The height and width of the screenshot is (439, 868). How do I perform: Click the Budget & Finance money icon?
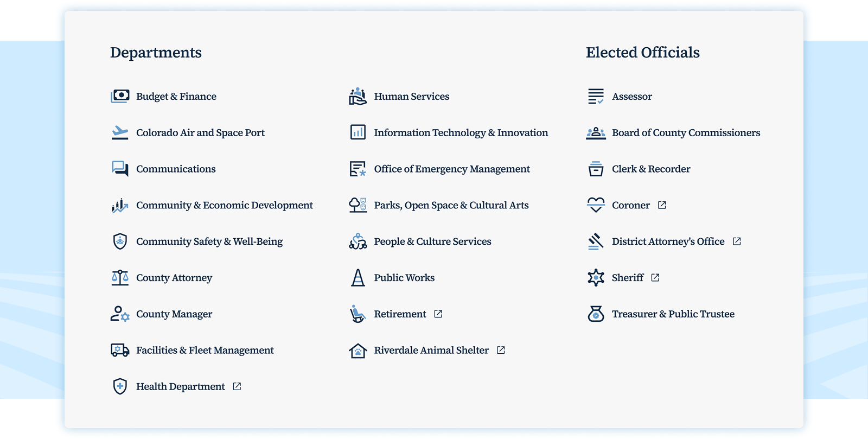pyautogui.click(x=120, y=97)
